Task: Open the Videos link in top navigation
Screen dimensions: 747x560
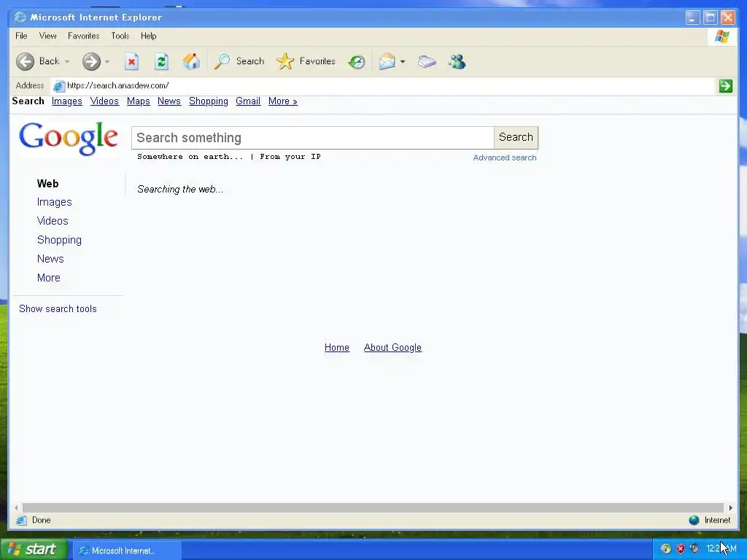Action: pos(104,101)
